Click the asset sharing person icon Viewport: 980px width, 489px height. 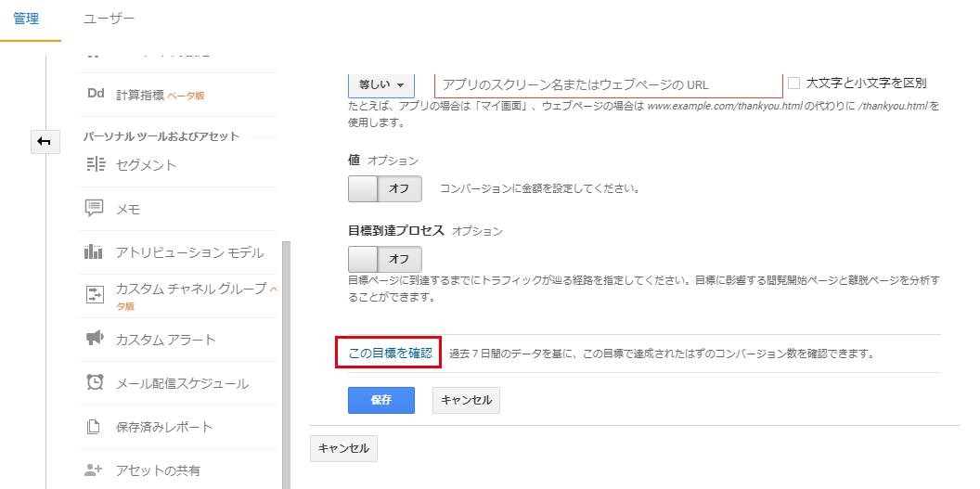(94, 470)
